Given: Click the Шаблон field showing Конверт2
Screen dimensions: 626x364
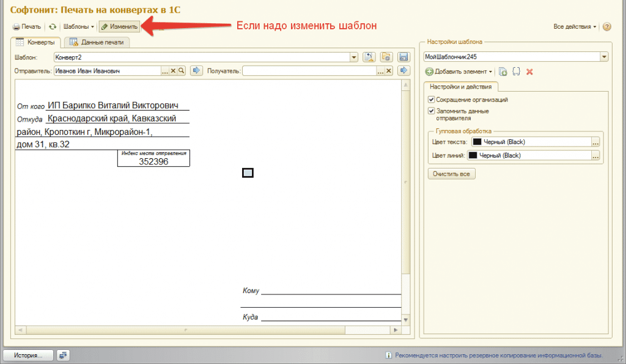Looking at the screenshot, I should click(202, 57).
